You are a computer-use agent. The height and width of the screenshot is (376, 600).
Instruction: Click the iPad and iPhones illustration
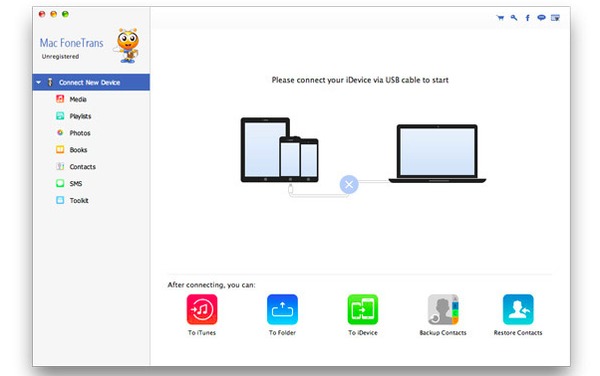pos(279,150)
